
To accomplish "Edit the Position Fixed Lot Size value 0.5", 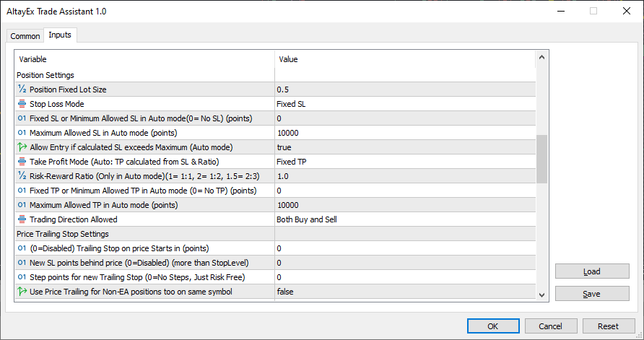I will (x=405, y=89).
